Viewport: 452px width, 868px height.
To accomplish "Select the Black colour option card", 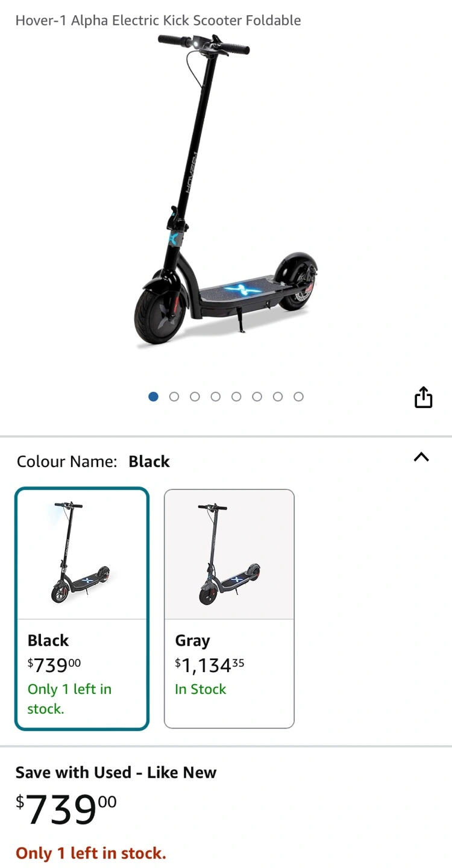I will coord(82,609).
